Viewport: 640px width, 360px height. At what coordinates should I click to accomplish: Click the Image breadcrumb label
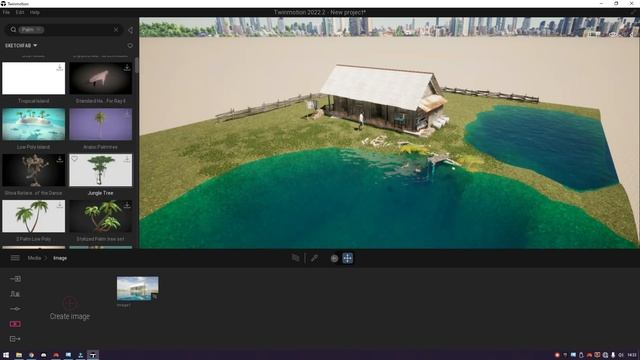(60, 258)
